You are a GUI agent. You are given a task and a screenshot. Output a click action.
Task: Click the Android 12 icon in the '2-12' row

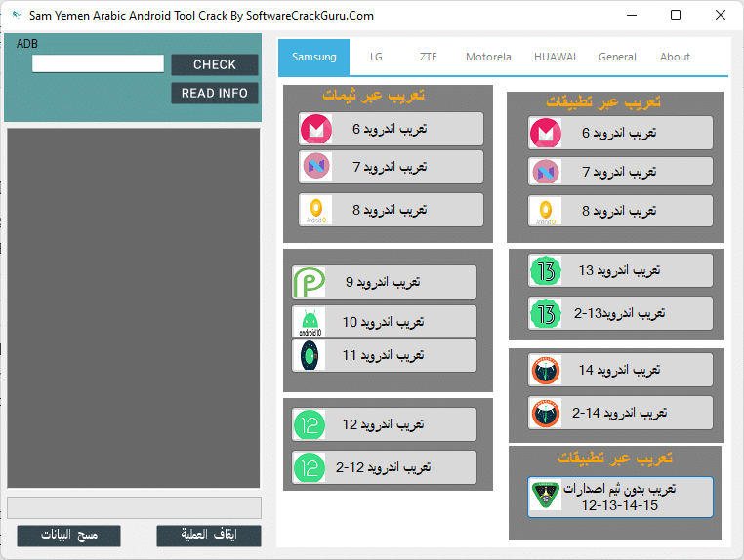[x=310, y=467]
